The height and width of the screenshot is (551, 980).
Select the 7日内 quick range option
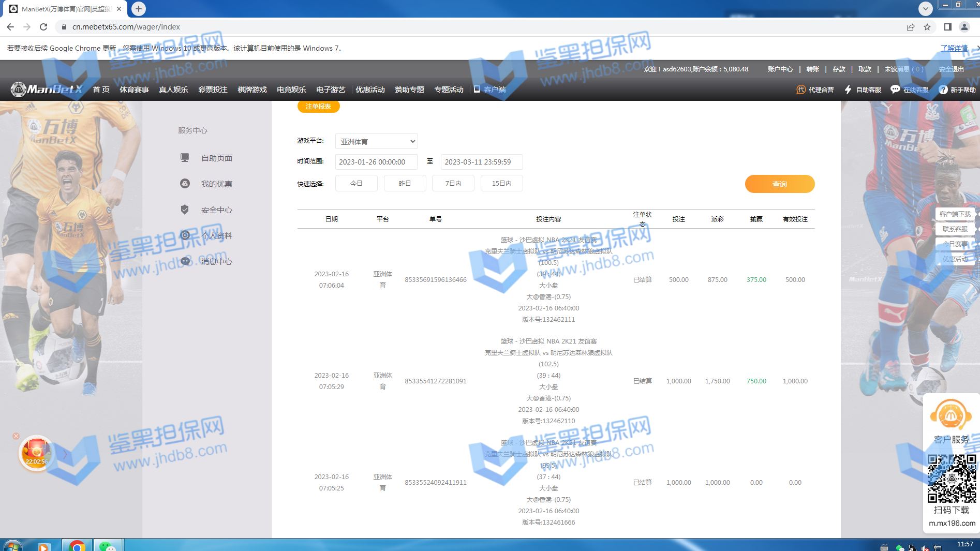point(453,184)
